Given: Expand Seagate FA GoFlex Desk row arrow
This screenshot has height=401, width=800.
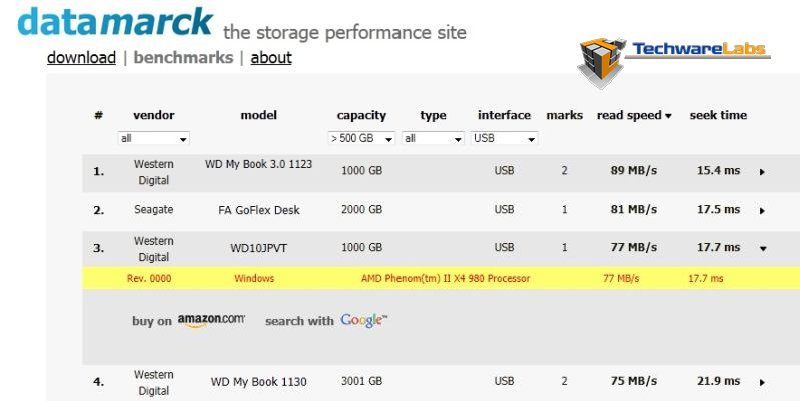Looking at the screenshot, I should pyautogui.click(x=762, y=211).
